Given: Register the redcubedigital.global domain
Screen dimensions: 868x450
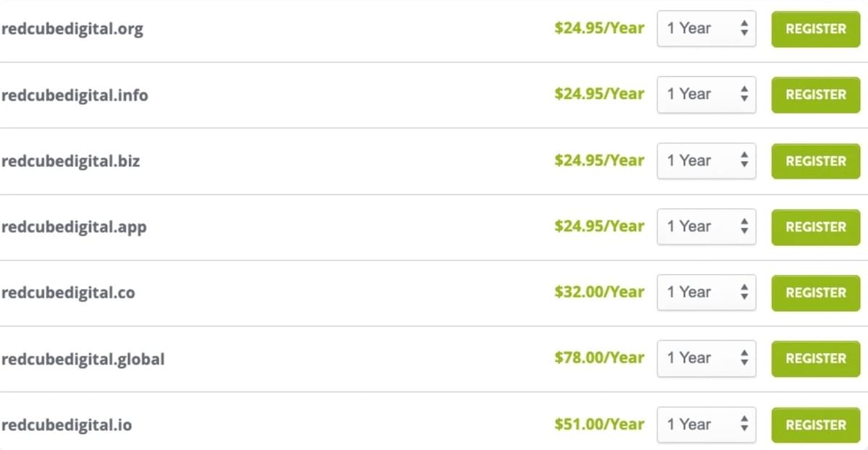Looking at the screenshot, I should pyautogui.click(x=815, y=359).
